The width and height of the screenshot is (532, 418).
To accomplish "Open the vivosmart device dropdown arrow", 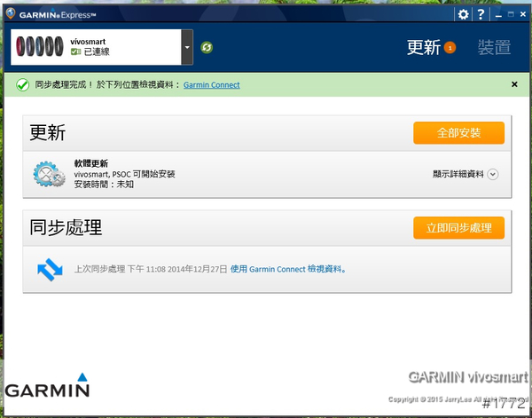I will (x=187, y=47).
